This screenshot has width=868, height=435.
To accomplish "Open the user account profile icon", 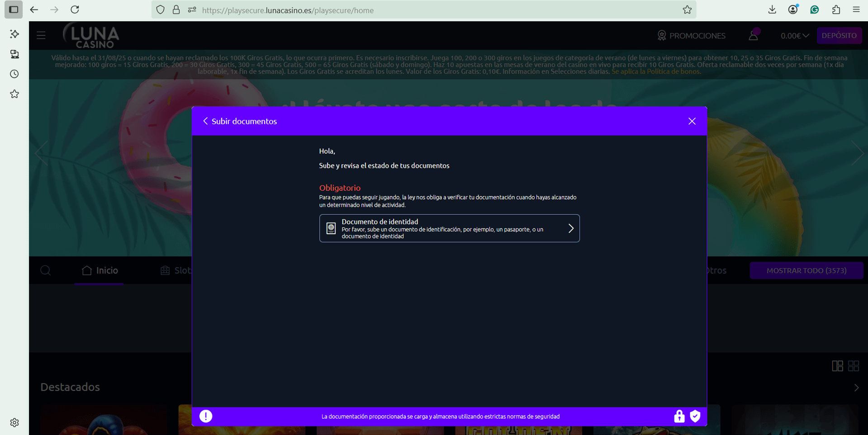I will 753,35.
